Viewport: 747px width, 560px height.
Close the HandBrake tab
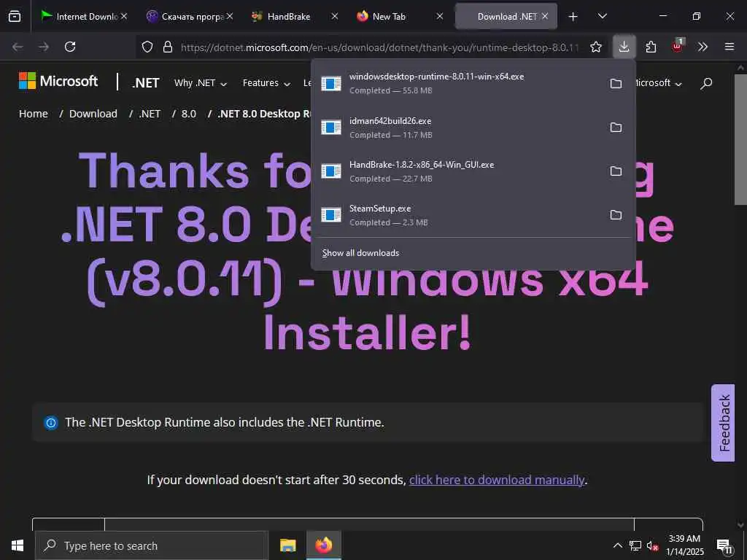click(334, 16)
